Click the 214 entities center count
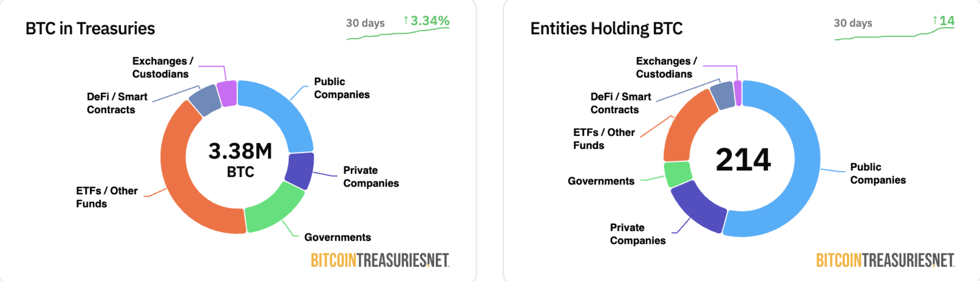 [743, 160]
